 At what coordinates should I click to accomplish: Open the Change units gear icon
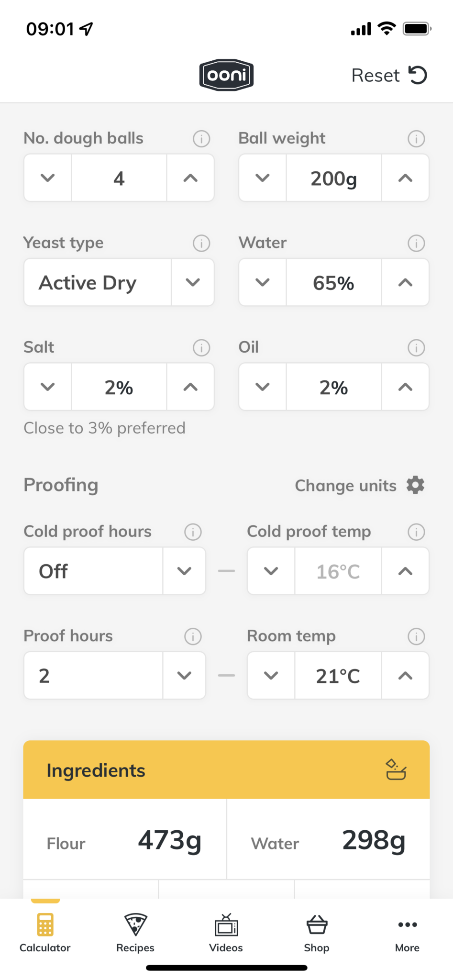tap(415, 485)
